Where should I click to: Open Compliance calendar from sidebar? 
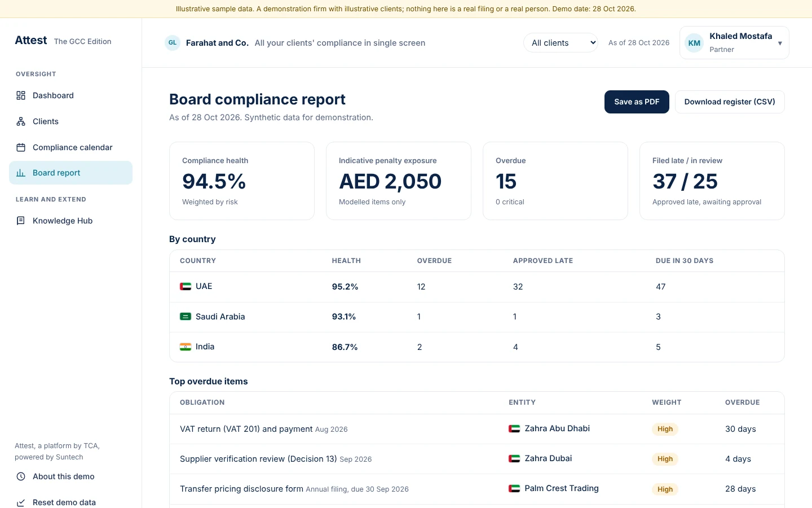[x=70, y=147]
